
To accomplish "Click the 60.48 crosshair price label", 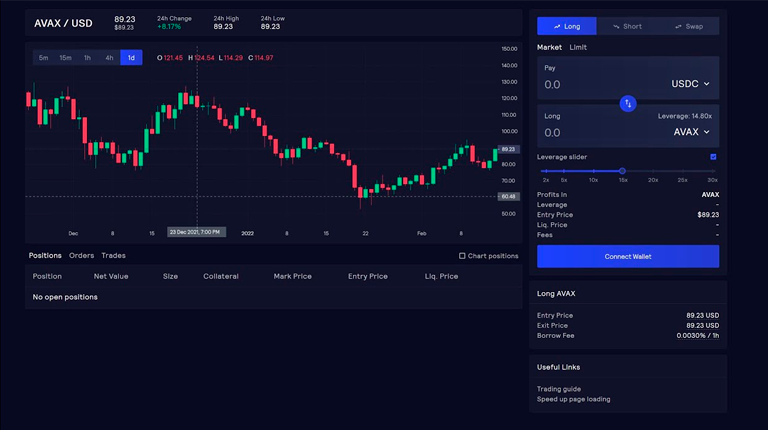I will click(x=509, y=196).
